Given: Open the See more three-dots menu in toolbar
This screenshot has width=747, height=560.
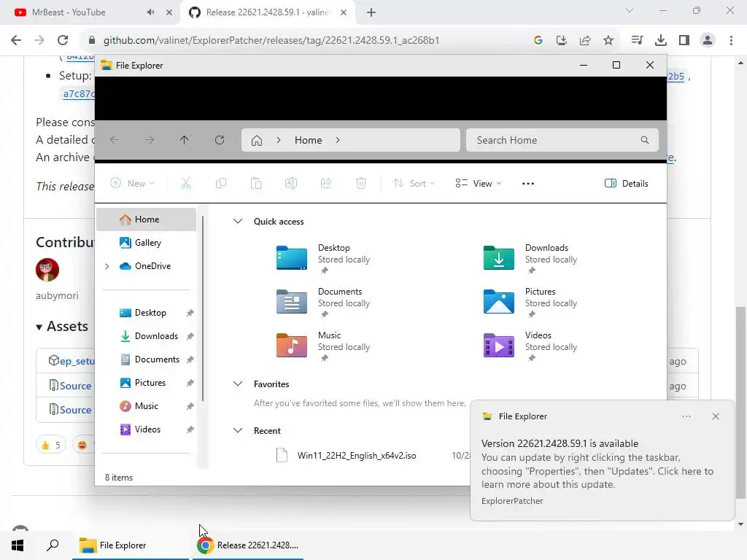Looking at the screenshot, I should click(x=528, y=184).
